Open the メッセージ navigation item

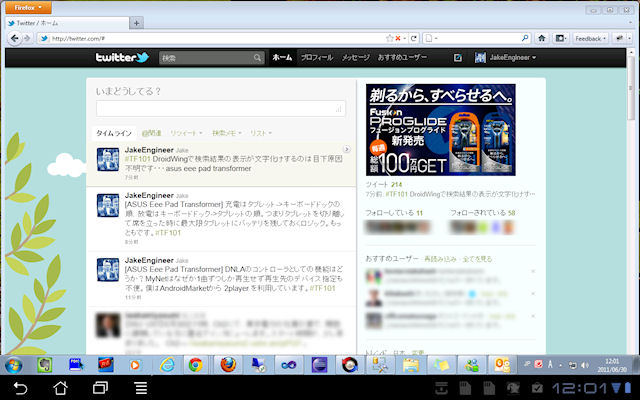(x=356, y=58)
